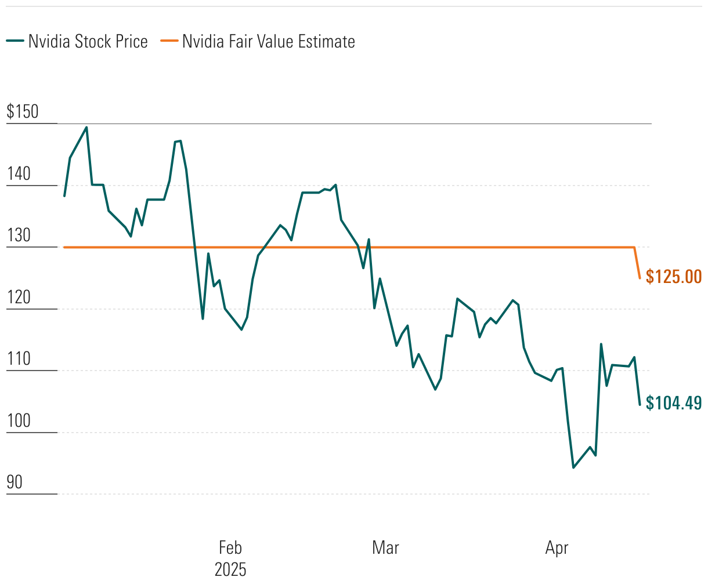This screenshot has width=708, height=588.
Task: Select the Apr x-axis month label
Action: (557, 547)
